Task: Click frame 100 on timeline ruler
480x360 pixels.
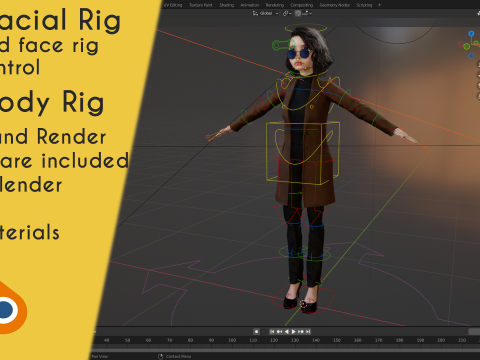Action: point(232,340)
